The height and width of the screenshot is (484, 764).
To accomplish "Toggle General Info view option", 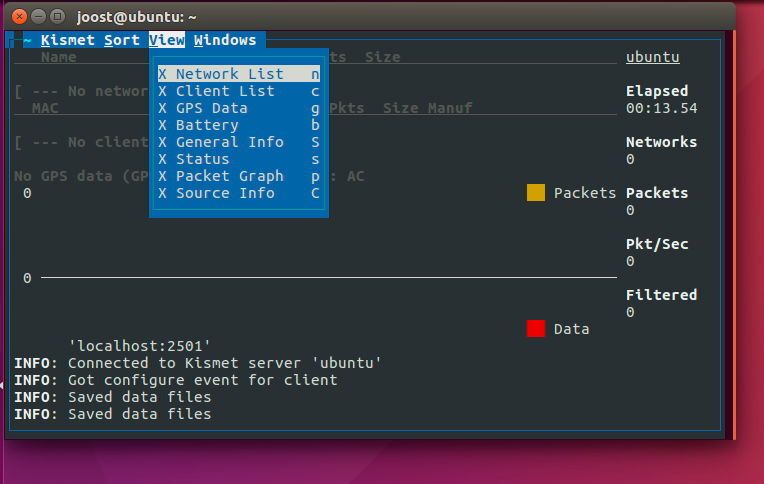I will tap(238, 142).
